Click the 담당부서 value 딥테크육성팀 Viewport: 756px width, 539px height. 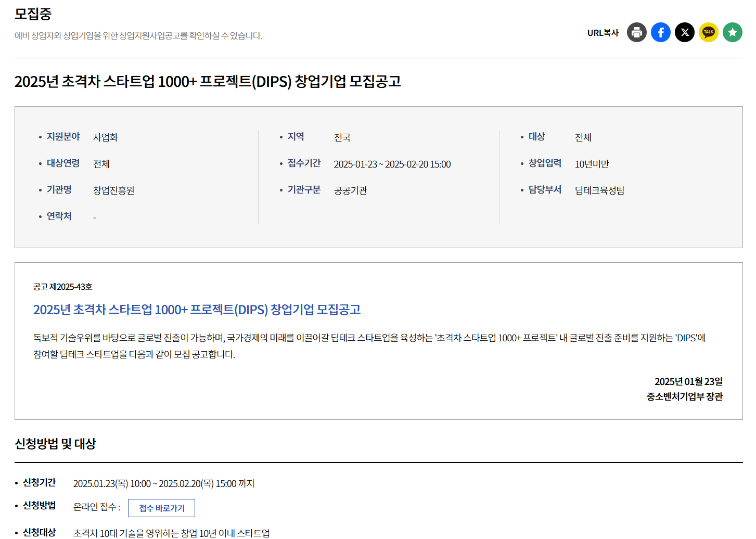pyautogui.click(x=600, y=190)
